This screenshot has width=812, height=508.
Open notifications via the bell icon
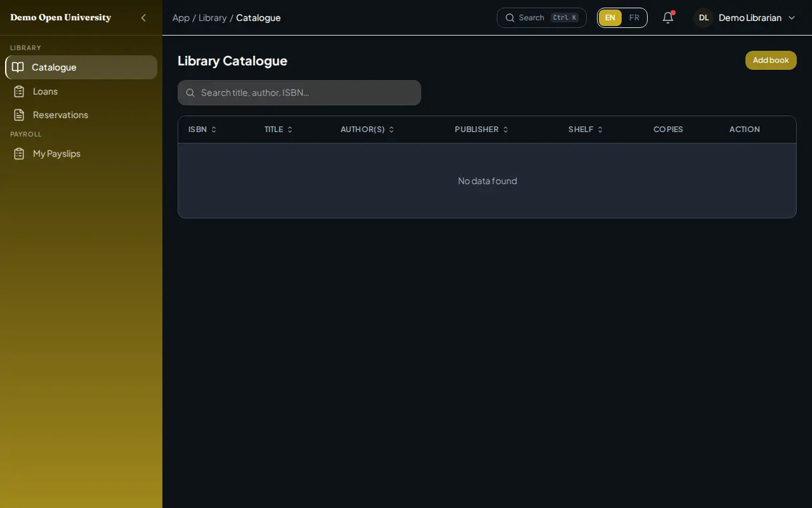(x=668, y=18)
